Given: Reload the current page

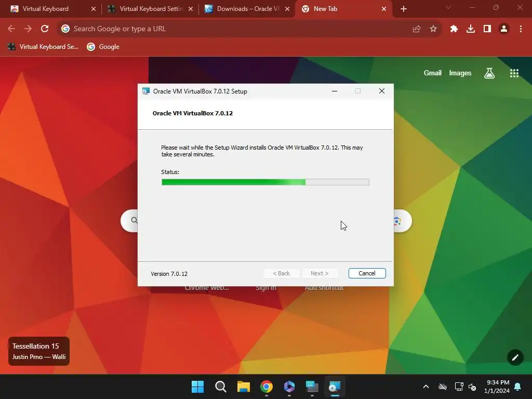Looking at the screenshot, I should 45,29.
